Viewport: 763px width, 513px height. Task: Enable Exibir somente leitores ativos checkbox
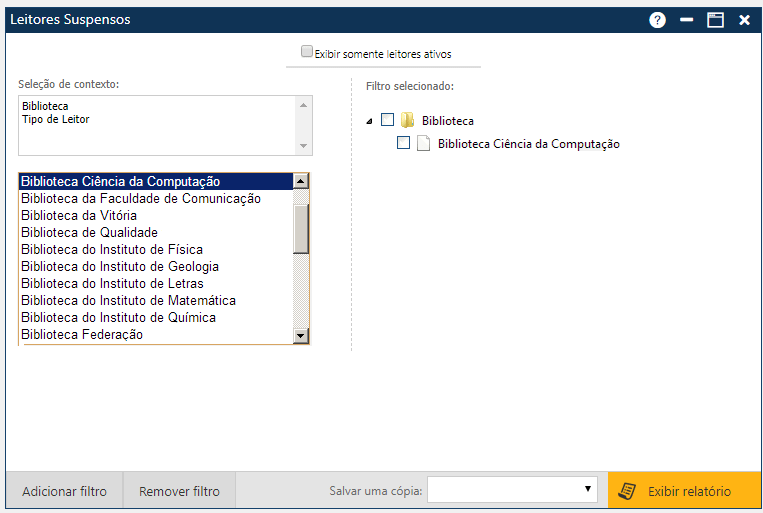307,51
